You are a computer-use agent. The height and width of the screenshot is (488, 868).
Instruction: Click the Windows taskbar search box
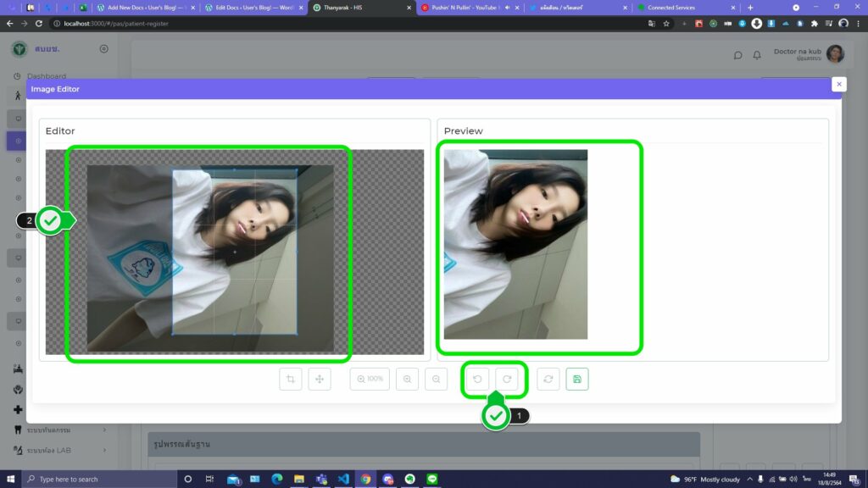(x=97, y=479)
